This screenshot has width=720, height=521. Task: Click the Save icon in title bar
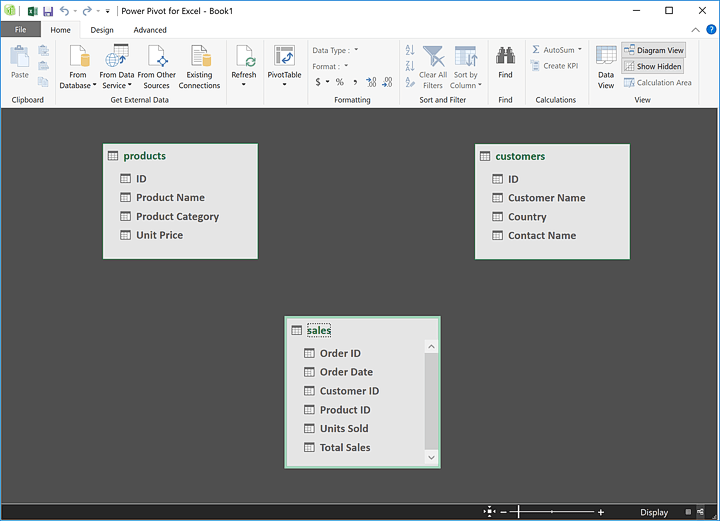[x=48, y=11]
